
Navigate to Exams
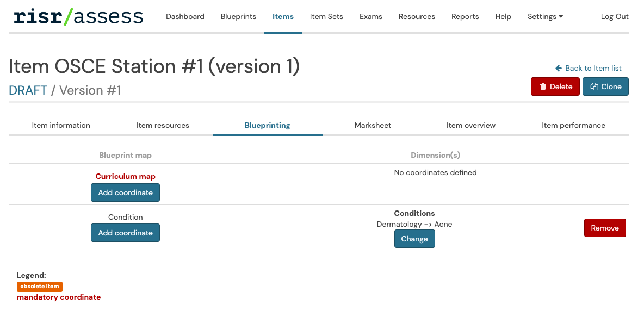(370, 17)
